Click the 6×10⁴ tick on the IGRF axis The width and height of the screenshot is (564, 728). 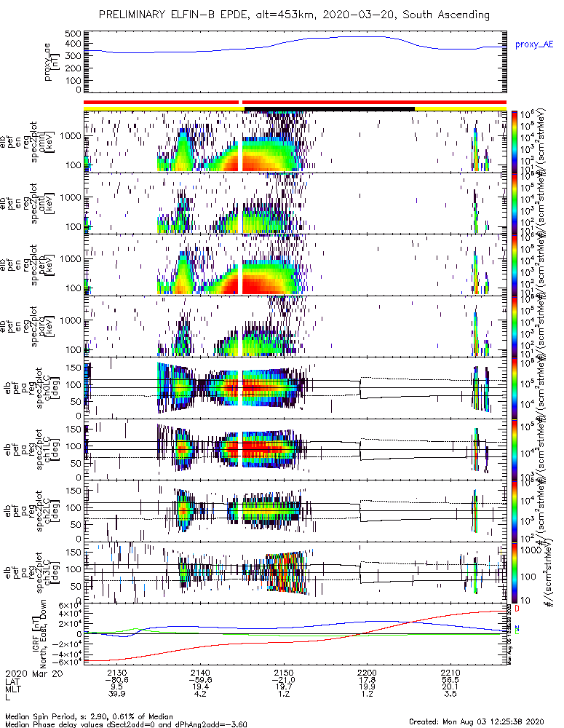(70, 606)
